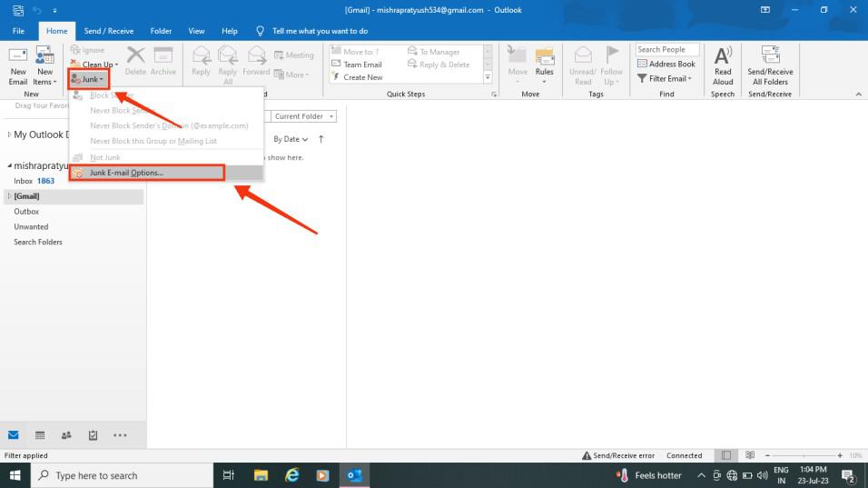The height and width of the screenshot is (488, 868).
Task: Open the Unwanted folder
Action: point(31,226)
